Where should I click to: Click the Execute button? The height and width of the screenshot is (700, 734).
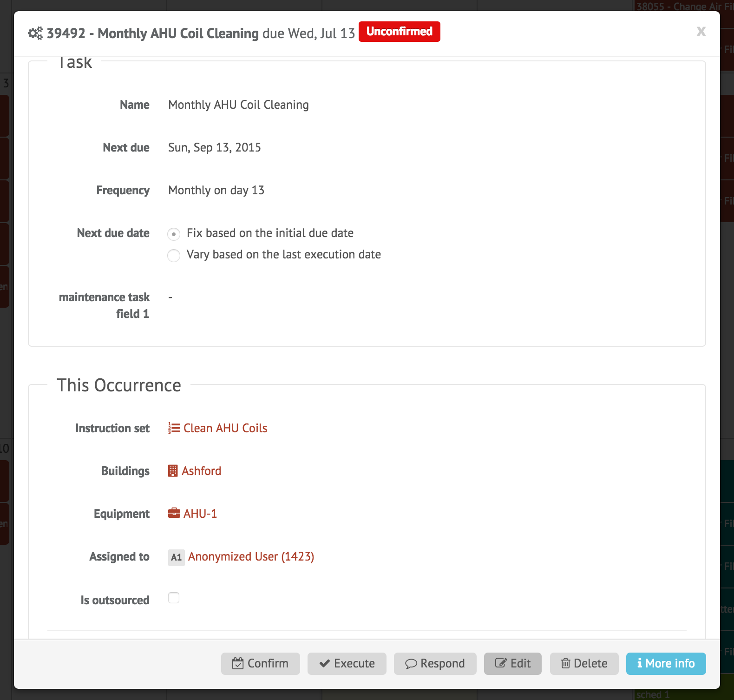point(347,664)
